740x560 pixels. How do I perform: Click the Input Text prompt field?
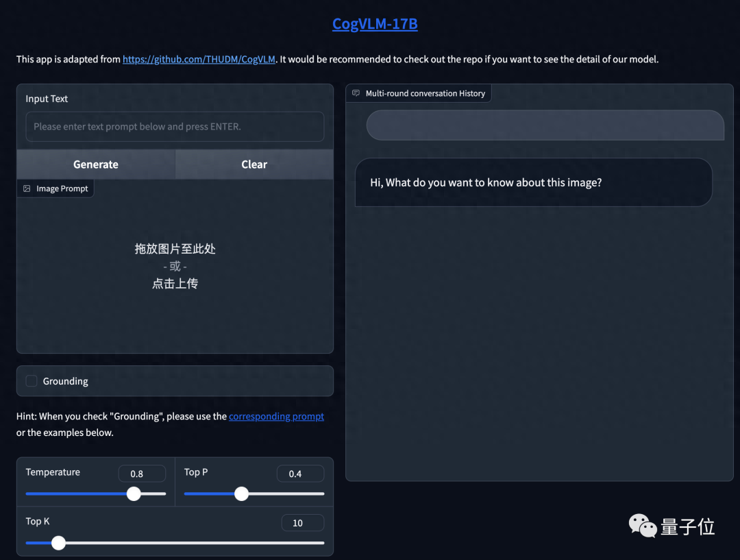[x=175, y=127]
